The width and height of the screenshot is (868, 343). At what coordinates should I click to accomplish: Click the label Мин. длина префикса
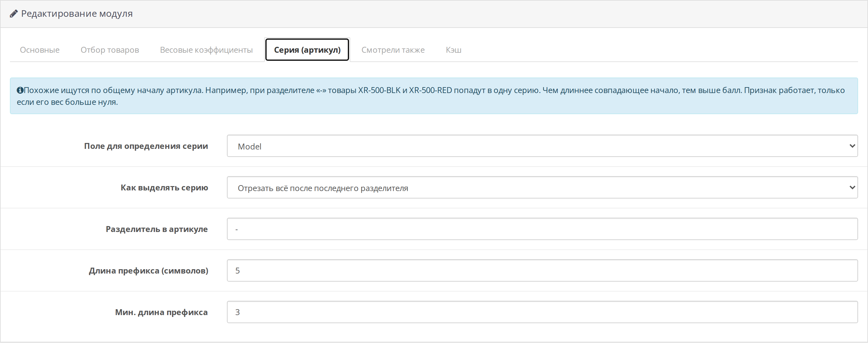point(162,312)
